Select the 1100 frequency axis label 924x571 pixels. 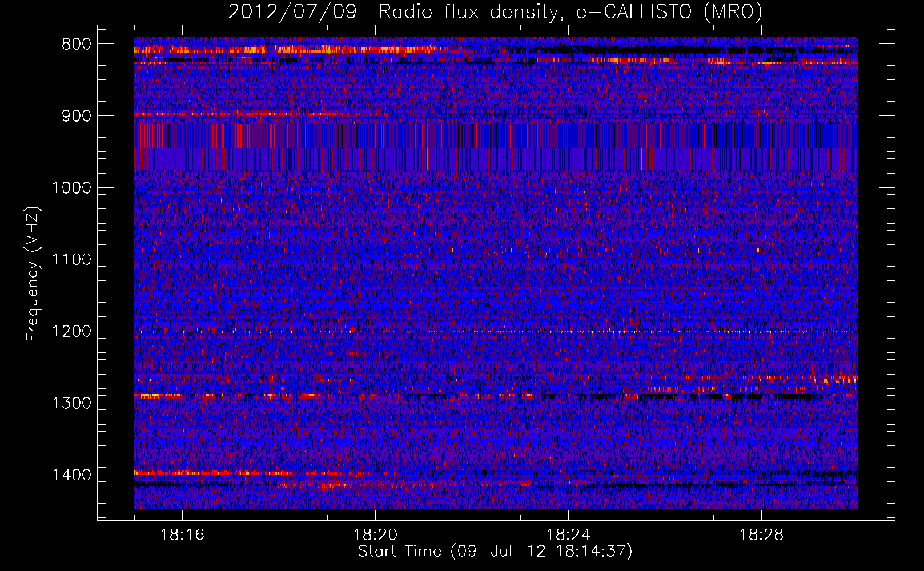(x=71, y=260)
